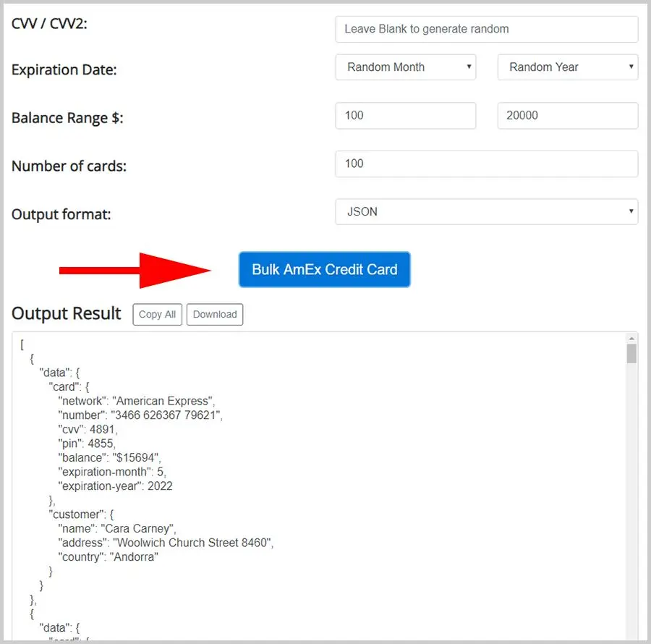Click the "cvv": 4891 line
This screenshot has width=651, height=644.
pyautogui.click(x=88, y=429)
